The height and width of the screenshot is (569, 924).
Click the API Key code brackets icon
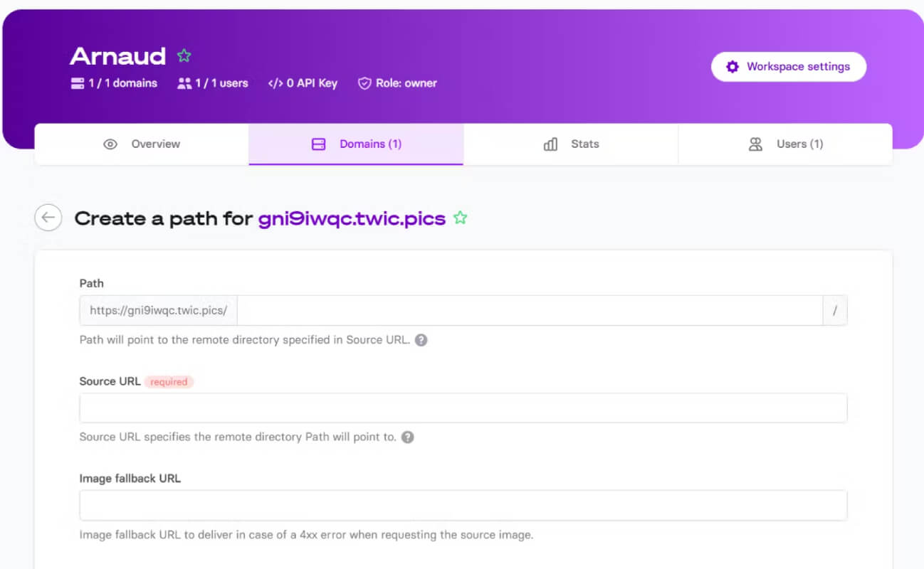275,83
